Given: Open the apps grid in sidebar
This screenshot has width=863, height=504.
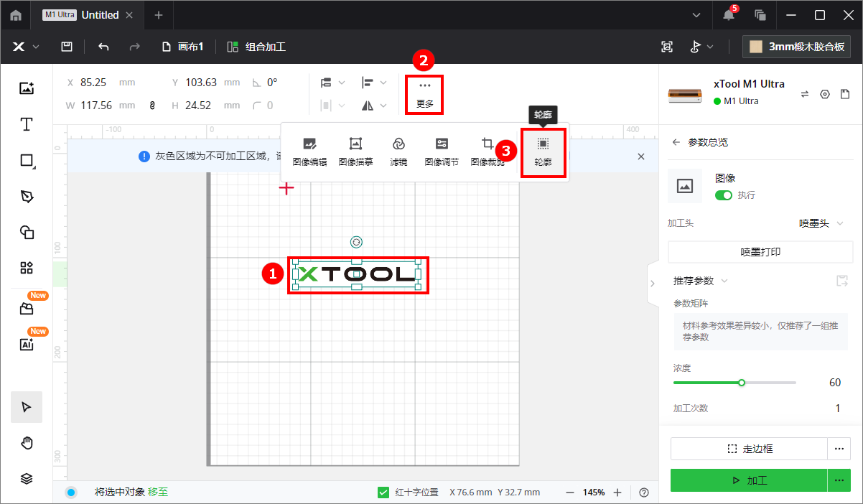Looking at the screenshot, I should [27, 268].
